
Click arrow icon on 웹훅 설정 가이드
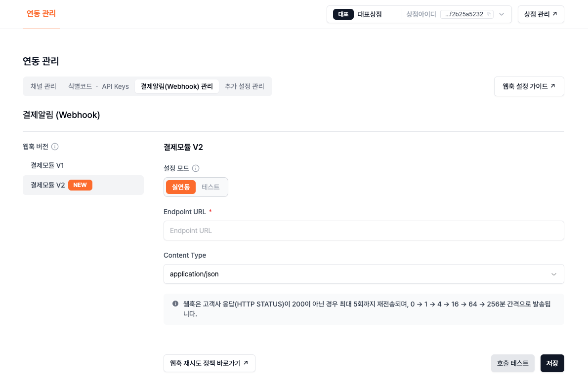click(553, 86)
